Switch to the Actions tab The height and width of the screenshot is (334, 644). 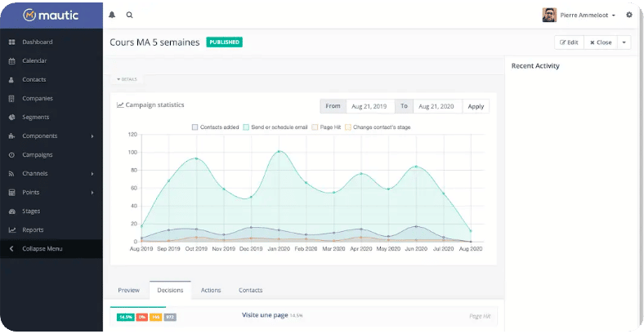[x=211, y=290]
